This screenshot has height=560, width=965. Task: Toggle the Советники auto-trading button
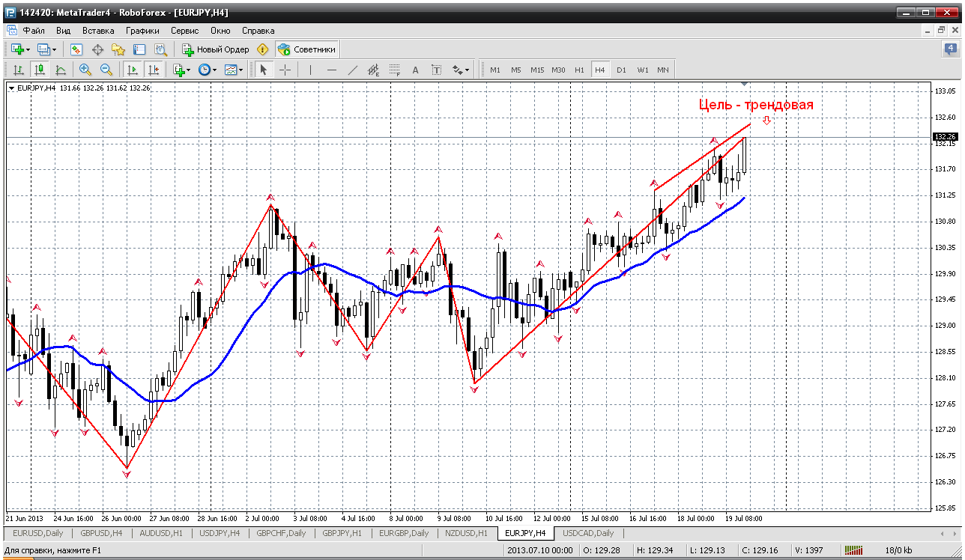point(307,49)
